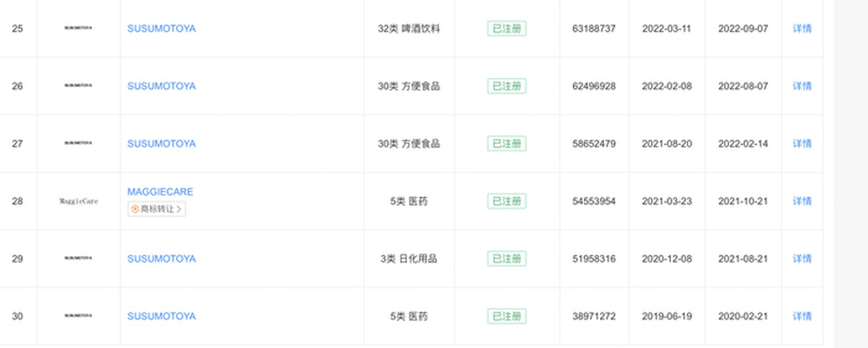Click 详情 for registration 62496928
The image size is (868, 348).
(x=801, y=86)
